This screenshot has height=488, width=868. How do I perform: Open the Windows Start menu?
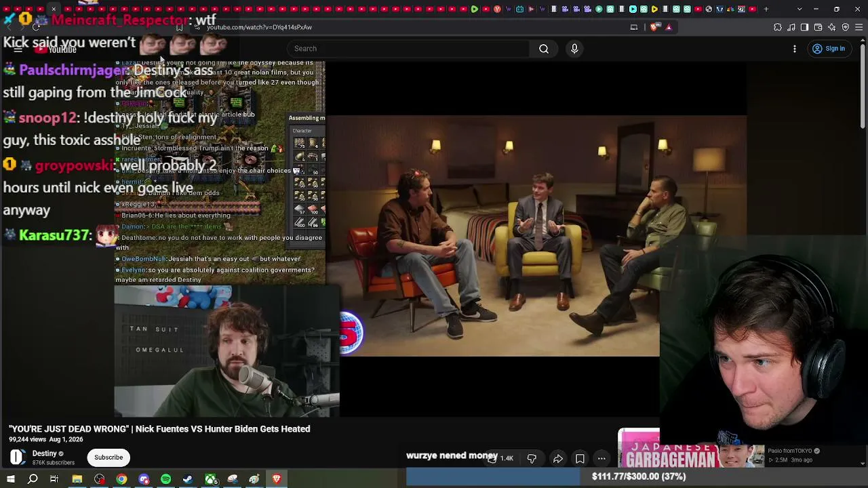pos(11,479)
